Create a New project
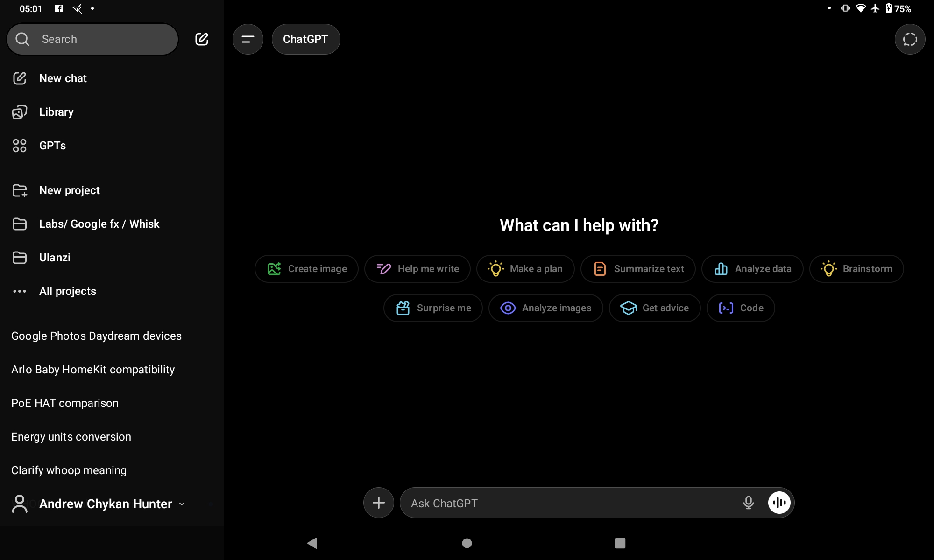 [69, 190]
